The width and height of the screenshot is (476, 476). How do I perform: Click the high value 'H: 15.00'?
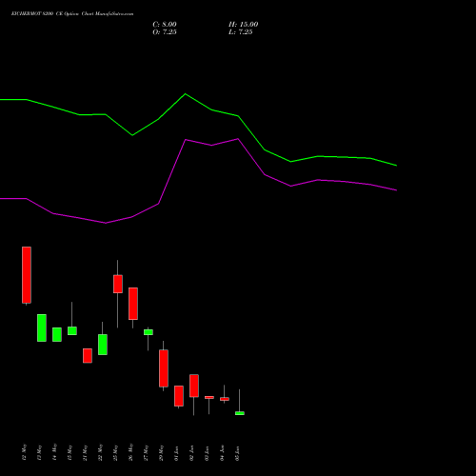click(x=243, y=25)
